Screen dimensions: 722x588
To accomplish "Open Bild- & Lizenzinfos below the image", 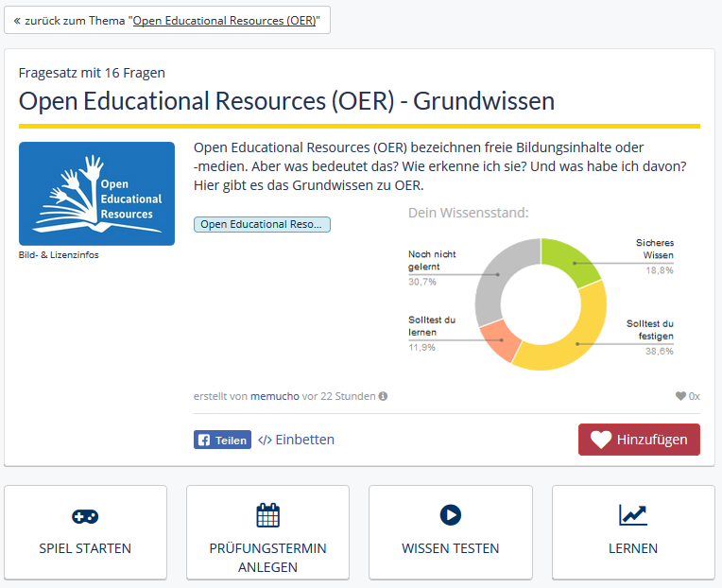I will coord(59,254).
